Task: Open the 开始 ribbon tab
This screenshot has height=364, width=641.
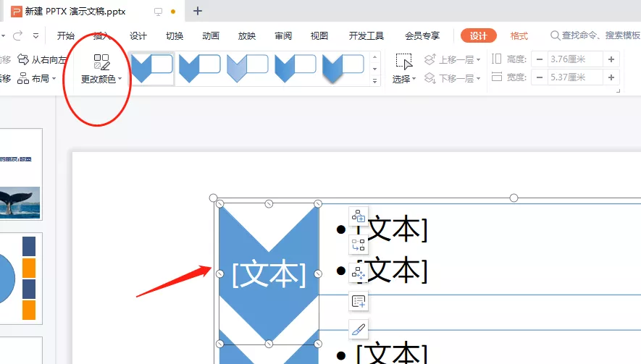Action: (x=66, y=36)
